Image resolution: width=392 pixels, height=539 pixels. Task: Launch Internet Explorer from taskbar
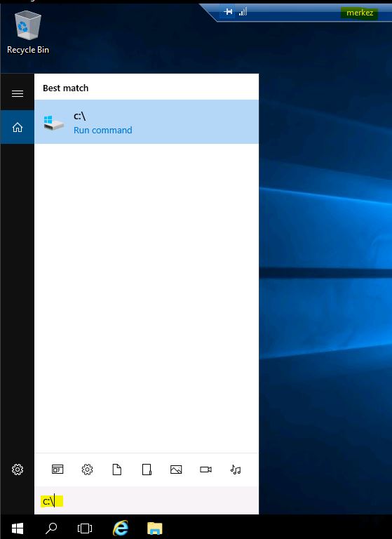click(x=121, y=527)
